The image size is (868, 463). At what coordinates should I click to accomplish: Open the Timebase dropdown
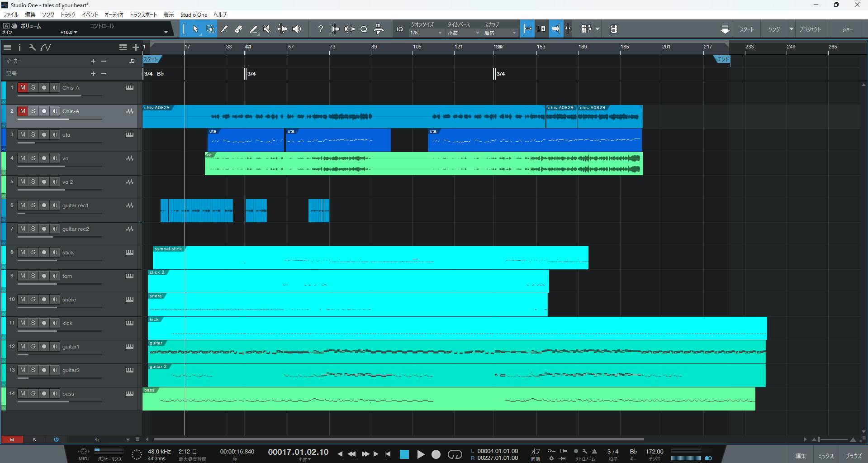[x=463, y=33]
